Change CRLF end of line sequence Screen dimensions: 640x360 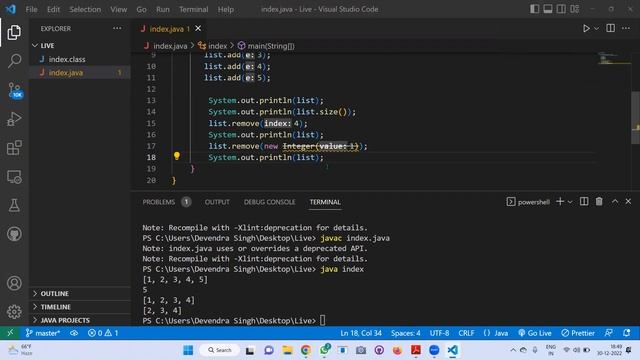(x=466, y=333)
